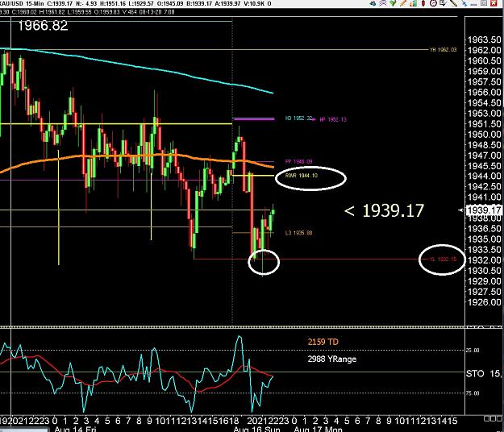Click the XAU/USD 15-Min title text

[x=22, y=3]
